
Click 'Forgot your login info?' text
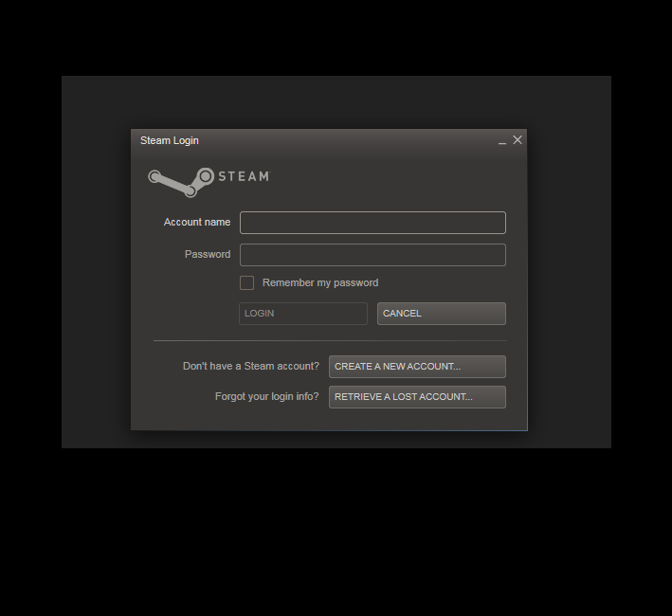tap(267, 397)
